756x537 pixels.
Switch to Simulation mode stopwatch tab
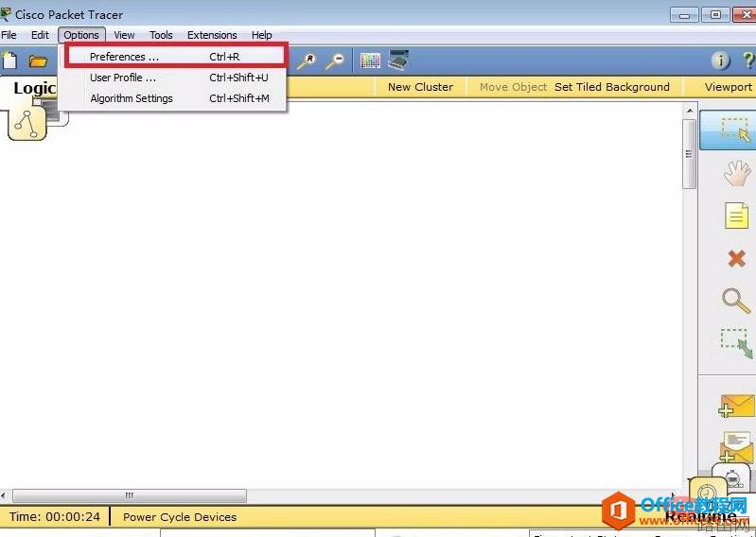pos(731,478)
